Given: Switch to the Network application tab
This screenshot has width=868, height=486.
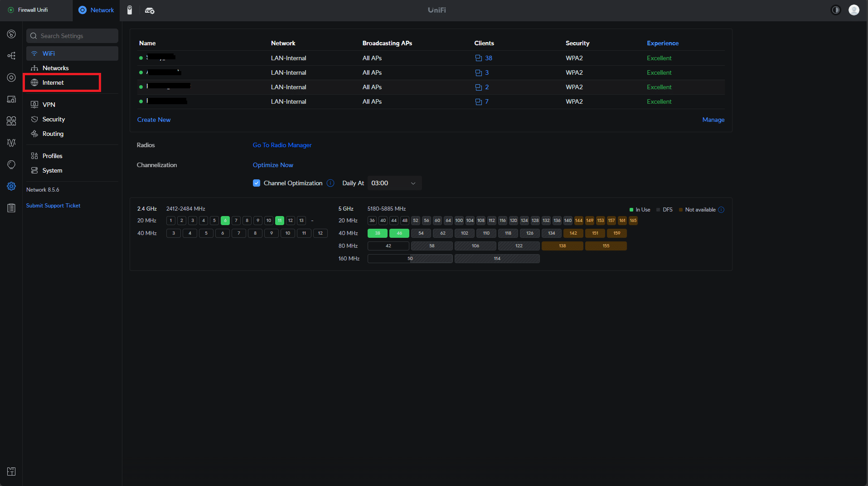Looking at the screenshot, I should [96, 10].
